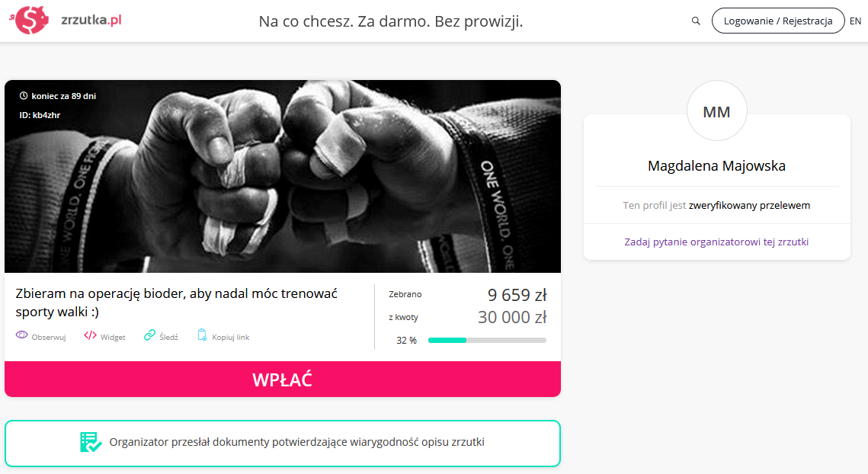The image size is (868, 474).
Task: Click the Śledź chain link icon
Action: (x=149, y=335)
